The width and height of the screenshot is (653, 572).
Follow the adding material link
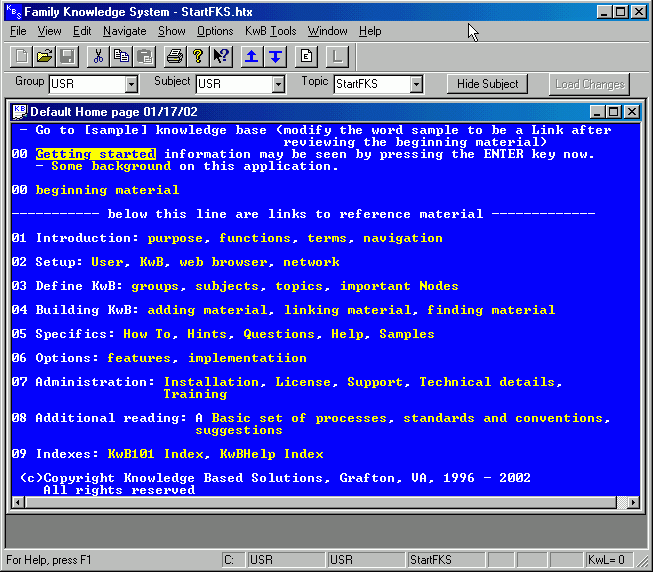(207, 310)
